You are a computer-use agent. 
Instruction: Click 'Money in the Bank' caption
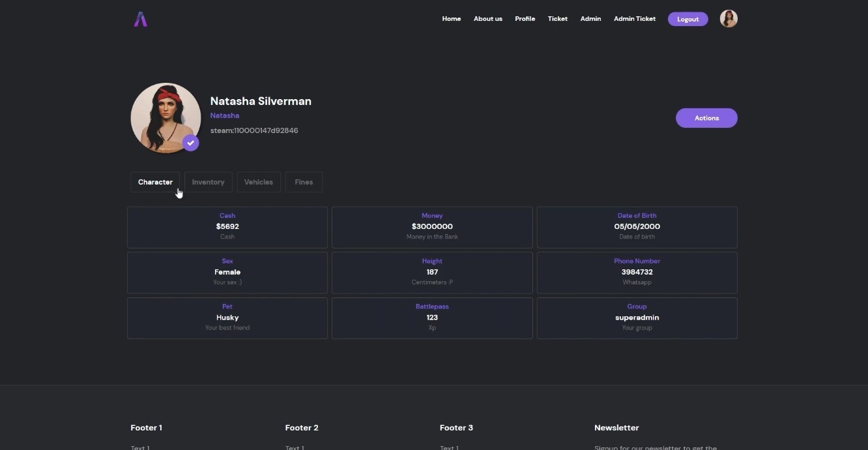click(x=432, y=237)
